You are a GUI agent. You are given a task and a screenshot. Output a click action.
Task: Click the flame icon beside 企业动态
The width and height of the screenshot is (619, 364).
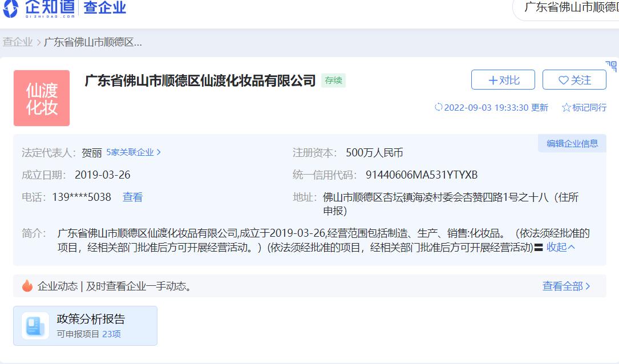pyautogui.click(x=27, y=285)
